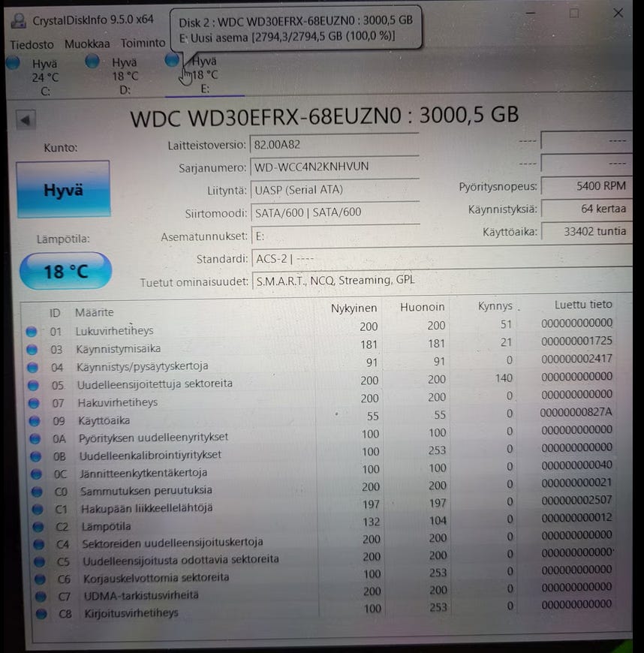The width and height of the screenshot is (644, 653).
Task: Click status orb for C2 Lämpötila
Action: coord(38,527)
